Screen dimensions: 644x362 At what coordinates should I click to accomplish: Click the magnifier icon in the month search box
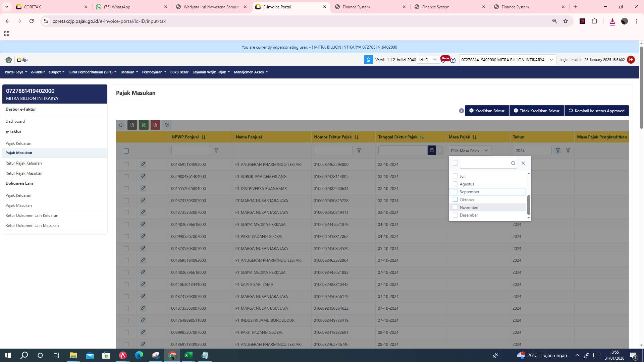pos(513,163)
